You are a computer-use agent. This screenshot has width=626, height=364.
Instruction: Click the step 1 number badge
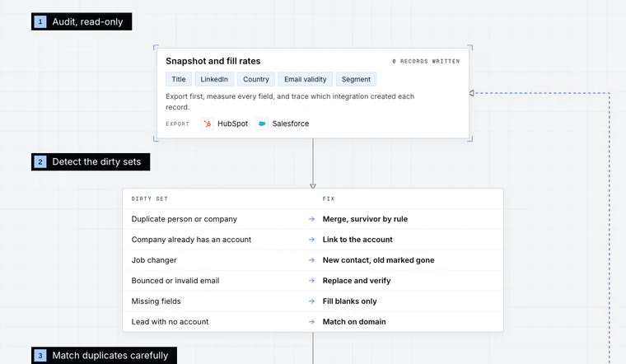tap(40, 21)
